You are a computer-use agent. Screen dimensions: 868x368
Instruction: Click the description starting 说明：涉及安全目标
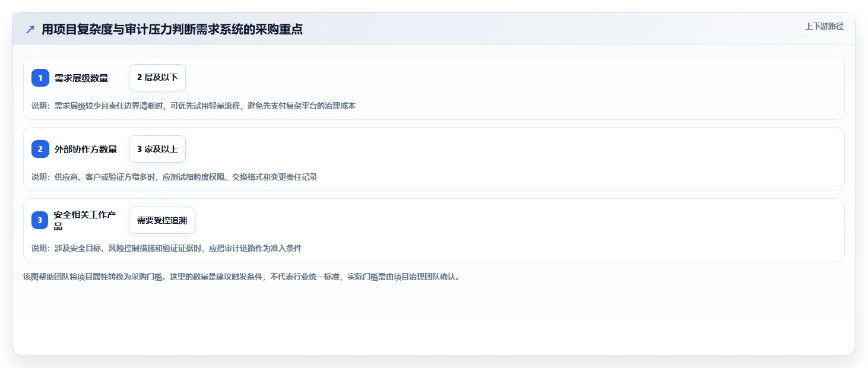[167, 248]
